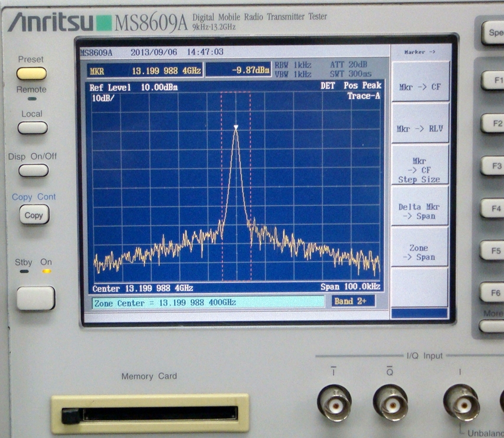Click the Band 2+ indicator
This screenshot has width=504, height=438.
point(353,301)
